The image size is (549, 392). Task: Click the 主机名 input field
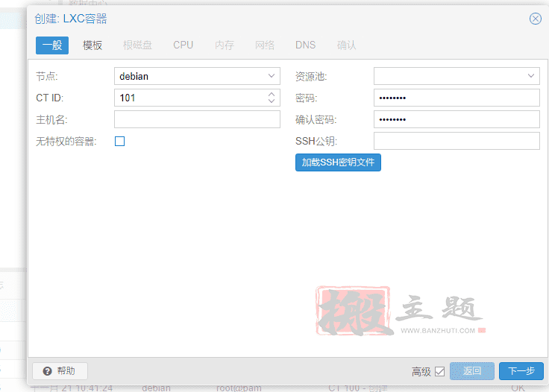point(197,119)
